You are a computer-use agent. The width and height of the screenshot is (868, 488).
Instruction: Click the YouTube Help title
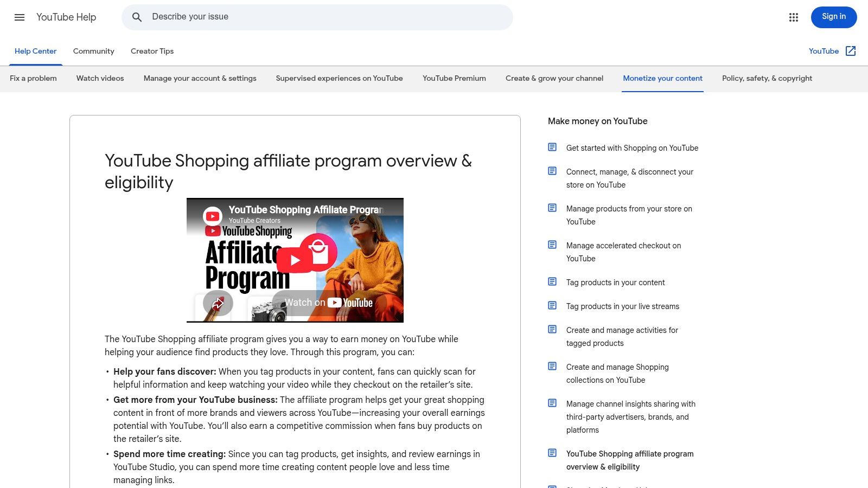(66, 17)
